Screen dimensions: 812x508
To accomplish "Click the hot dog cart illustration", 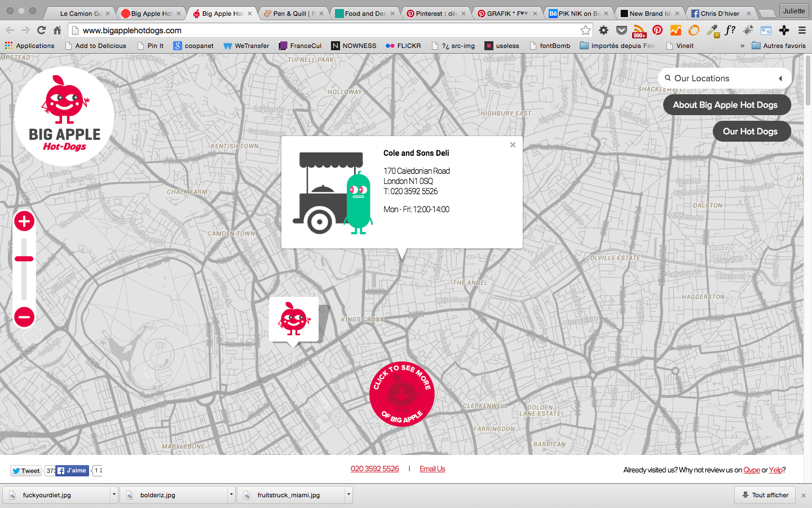I will pos(333,193).
